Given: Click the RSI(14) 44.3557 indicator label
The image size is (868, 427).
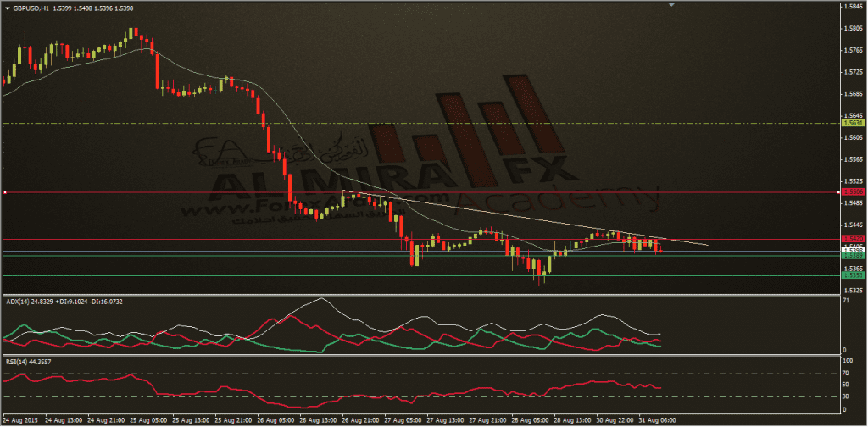Looking at the screenshot, I should pyautogui.click(x=28, y=363).
